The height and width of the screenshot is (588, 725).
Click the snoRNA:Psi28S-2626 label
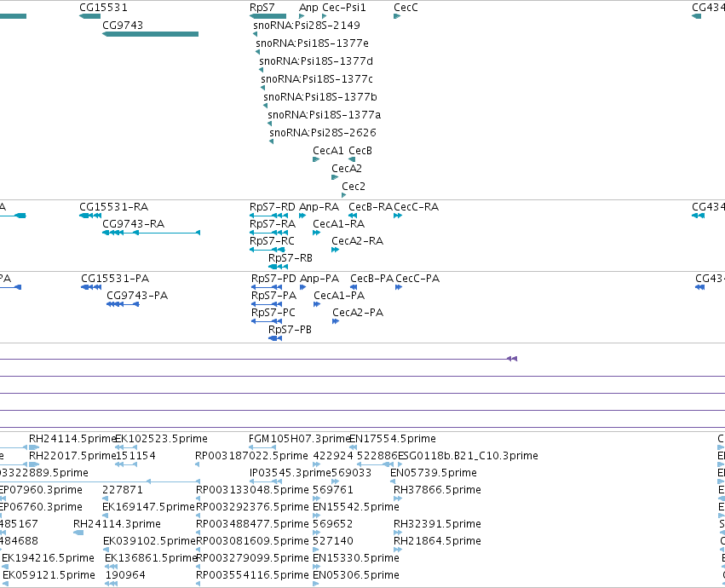(x=323, y=133)
